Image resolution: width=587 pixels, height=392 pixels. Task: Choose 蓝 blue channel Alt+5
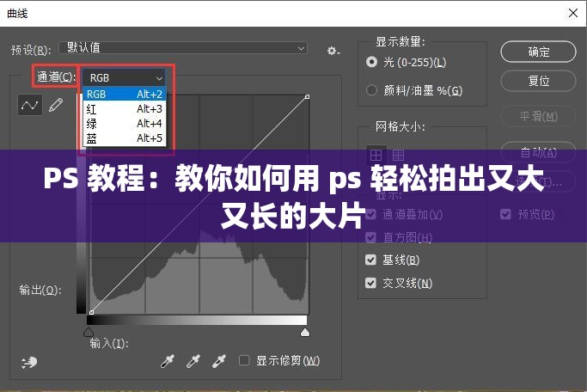[x=125, y=138]
